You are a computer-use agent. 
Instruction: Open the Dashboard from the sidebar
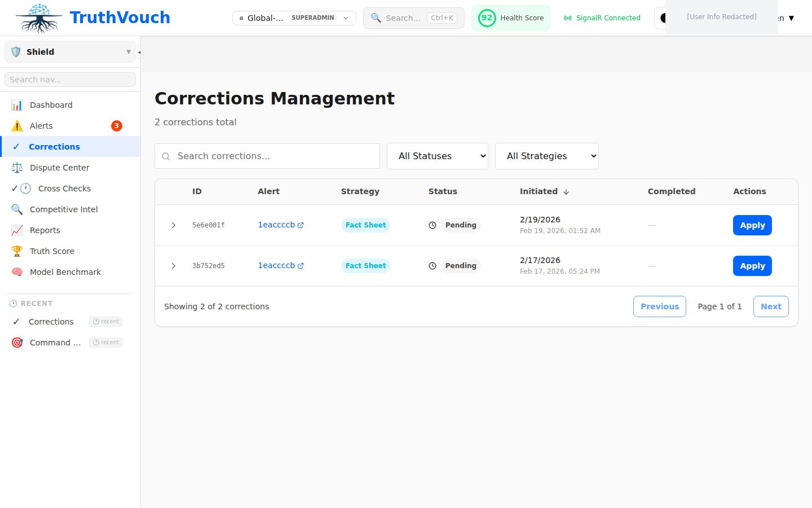coord(51,104)
